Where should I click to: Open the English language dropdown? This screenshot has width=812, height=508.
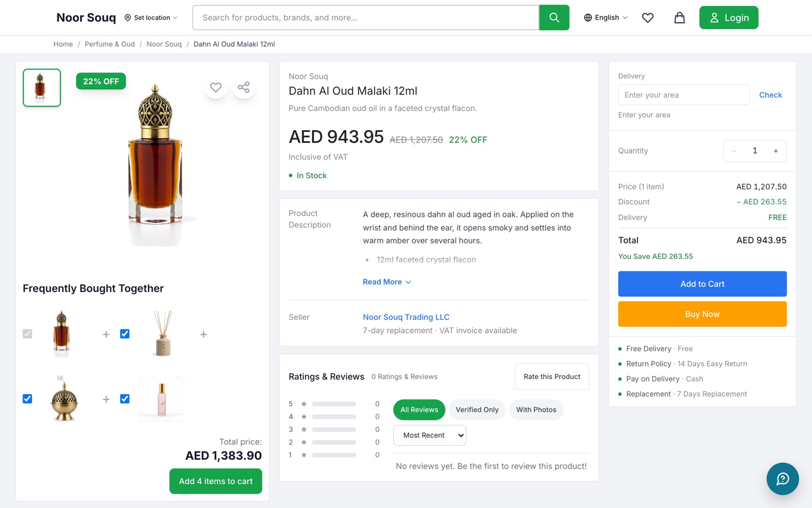click(606, 18)
